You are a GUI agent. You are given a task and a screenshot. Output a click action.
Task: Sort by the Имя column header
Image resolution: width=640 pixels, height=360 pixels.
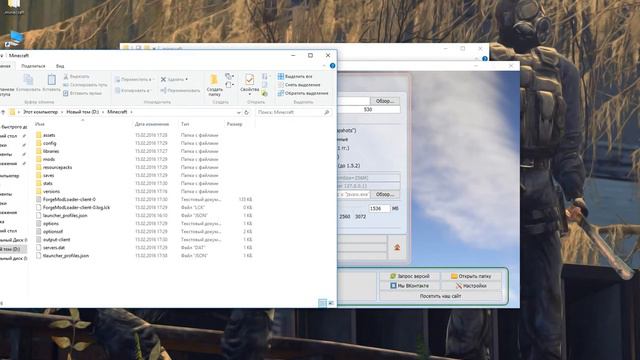[40, 124]
